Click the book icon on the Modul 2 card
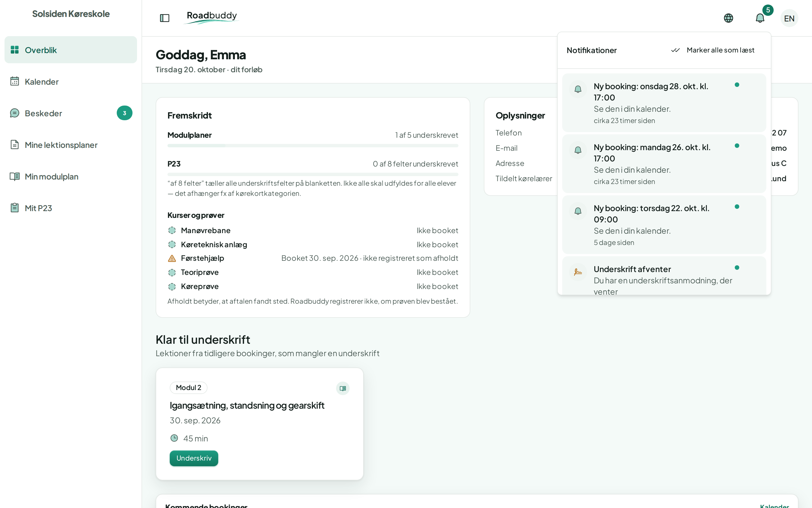 coord(343,388)
